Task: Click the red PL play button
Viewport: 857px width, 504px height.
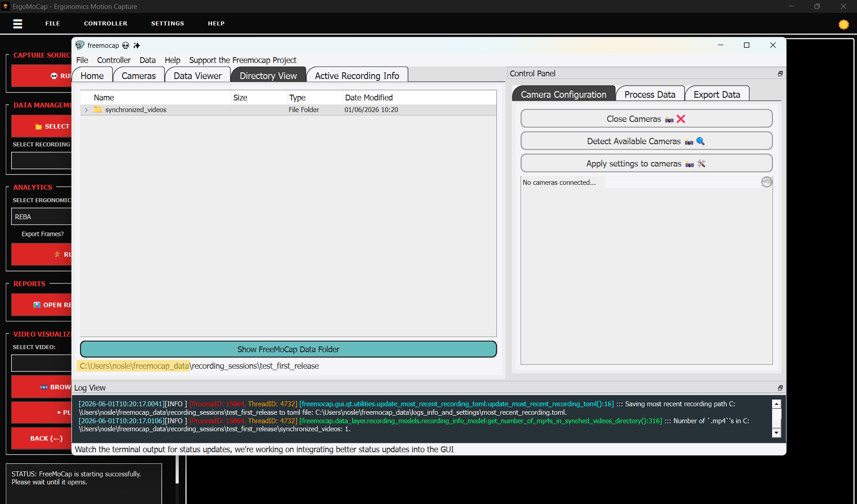Action: (x=41, y=412)
